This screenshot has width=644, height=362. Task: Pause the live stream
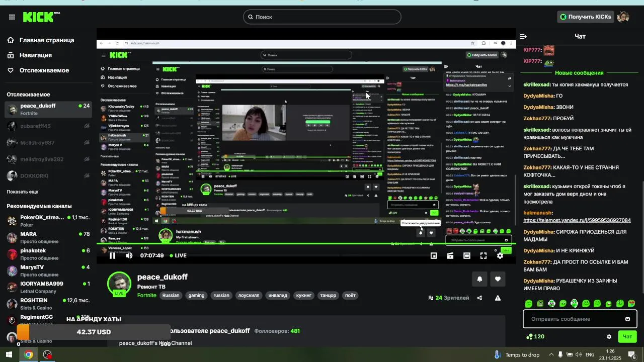[112, 255]
